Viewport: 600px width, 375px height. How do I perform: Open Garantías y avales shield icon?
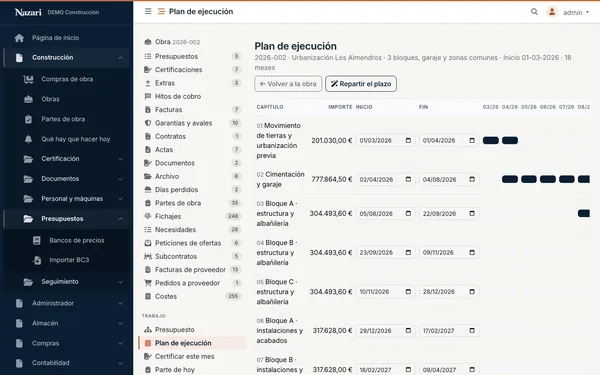click(148, 123)
